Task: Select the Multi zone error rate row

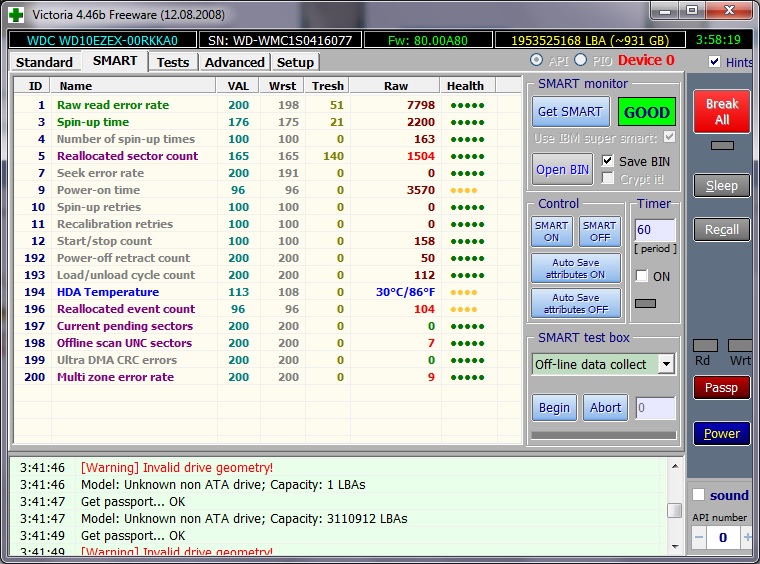Action: (x=268, y=376)
